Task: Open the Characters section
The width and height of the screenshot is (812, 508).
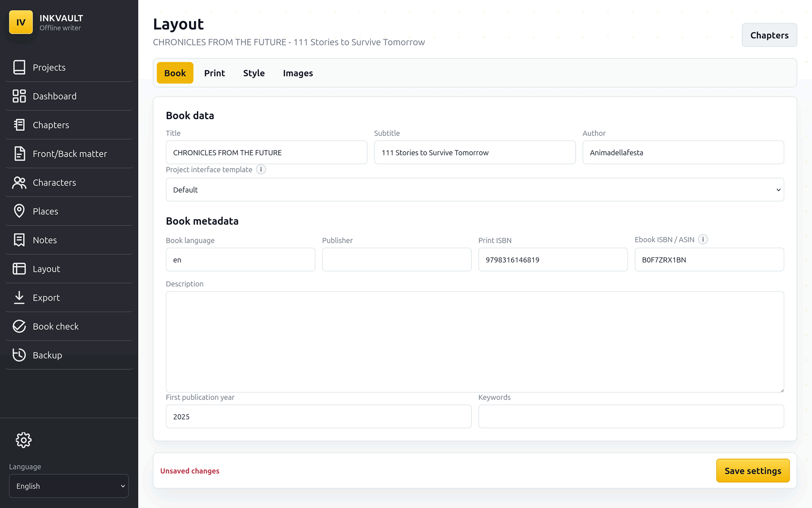Action: tap(69, 183)
